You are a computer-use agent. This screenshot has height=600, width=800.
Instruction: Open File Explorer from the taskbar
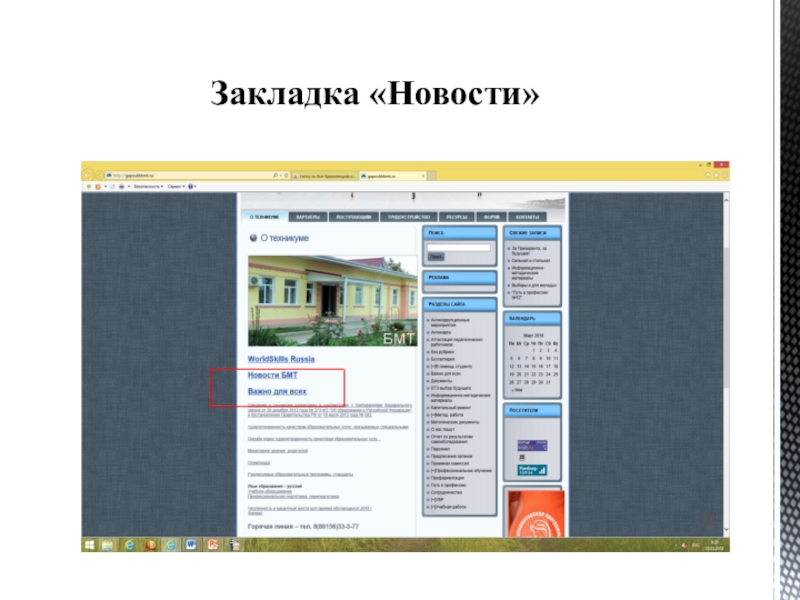pyautogui.click(x=107, y=545)
